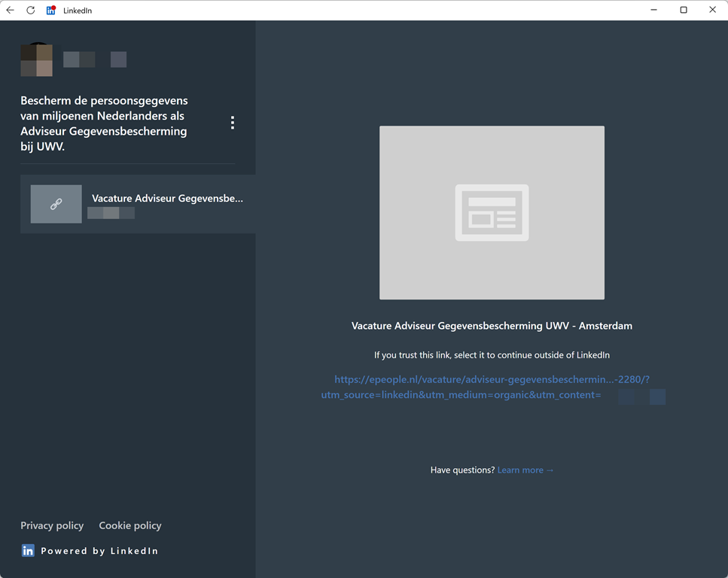The height and width of the screenshot is (578, 728).
Task: Click the 'Powered by LinkedIn' text
Action: click(x=99, y=551)
